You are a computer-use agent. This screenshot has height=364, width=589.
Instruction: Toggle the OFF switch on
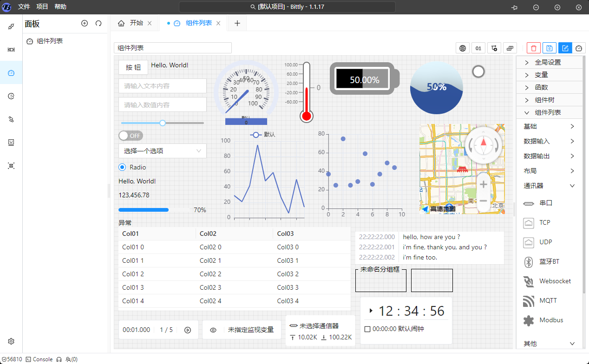131,136
